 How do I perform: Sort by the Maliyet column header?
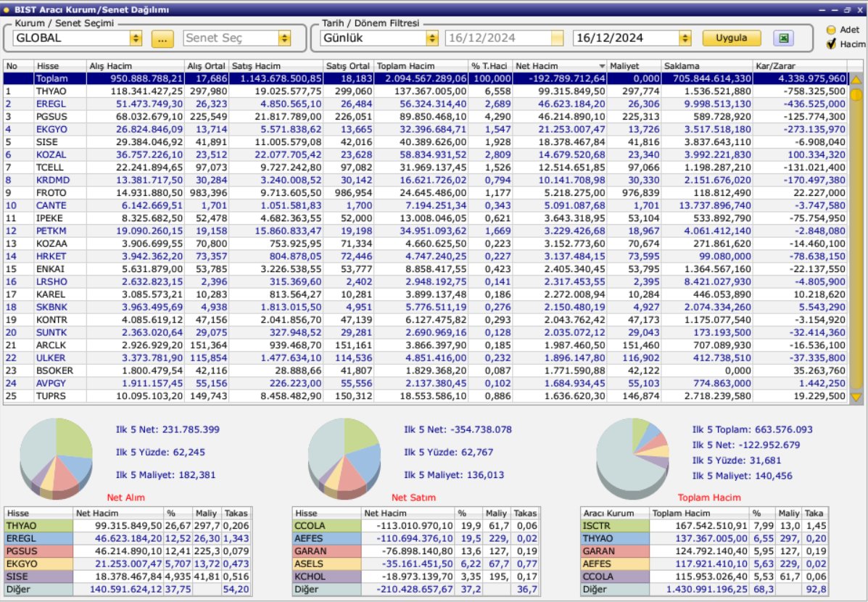[x=634, y=66]
